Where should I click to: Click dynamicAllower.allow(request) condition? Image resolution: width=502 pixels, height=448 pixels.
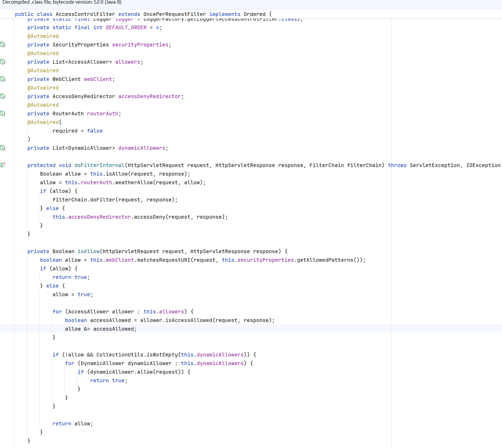[135, 372]
